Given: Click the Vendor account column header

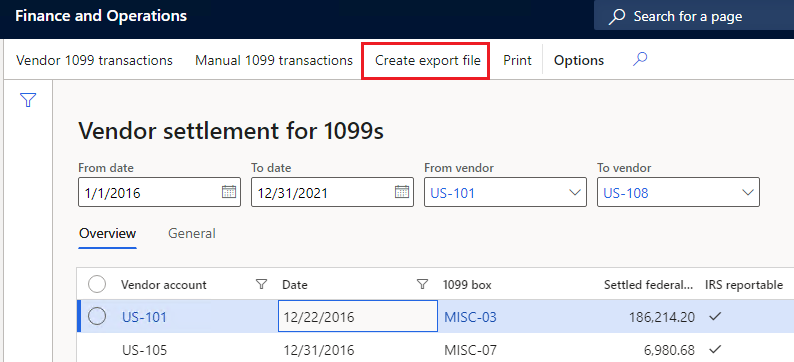Looking at the screenshot, I should click(164, 285).
